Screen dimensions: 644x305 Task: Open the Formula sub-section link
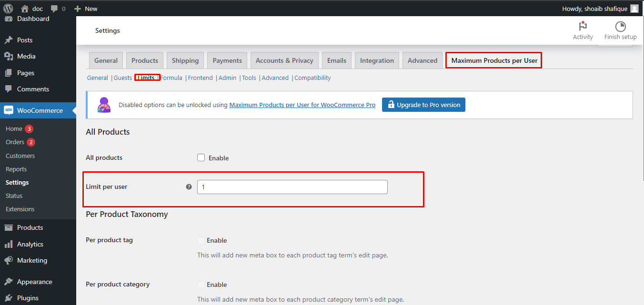(171, 78)
